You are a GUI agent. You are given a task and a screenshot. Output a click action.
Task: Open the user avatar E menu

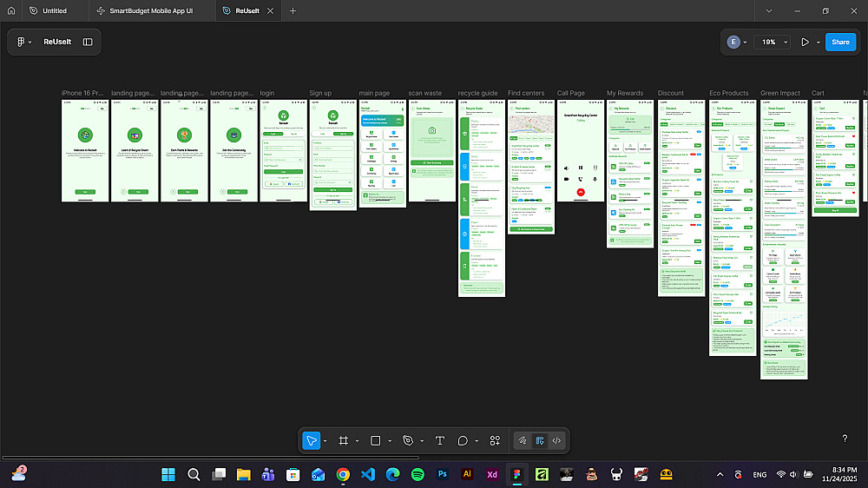tap(733, 42)
